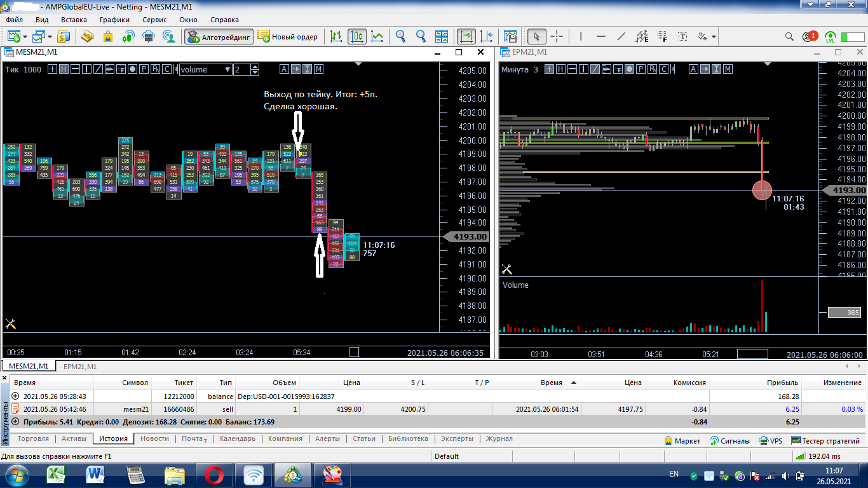Image resolution: width=868 pixels, height=488 pixels.
Task: Open the VPS cloud hosting icon
Action: 148,36
